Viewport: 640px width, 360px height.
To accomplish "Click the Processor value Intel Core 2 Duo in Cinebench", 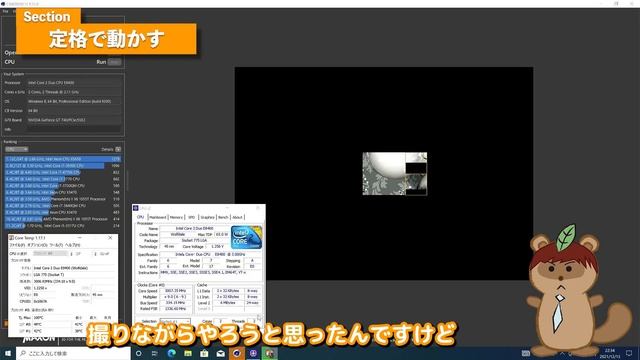I will click(x=74, y=83).
